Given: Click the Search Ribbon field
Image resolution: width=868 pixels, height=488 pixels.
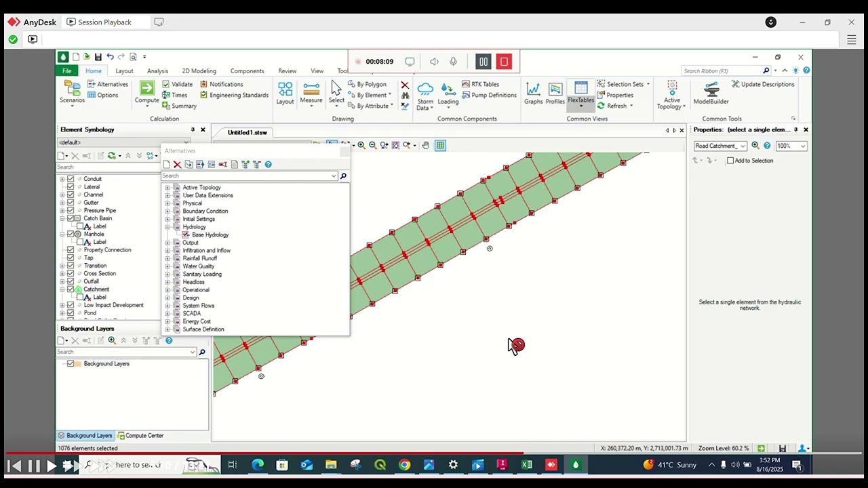Looking at the screenshot, I should pyautogui.click(x=726, y=70).
